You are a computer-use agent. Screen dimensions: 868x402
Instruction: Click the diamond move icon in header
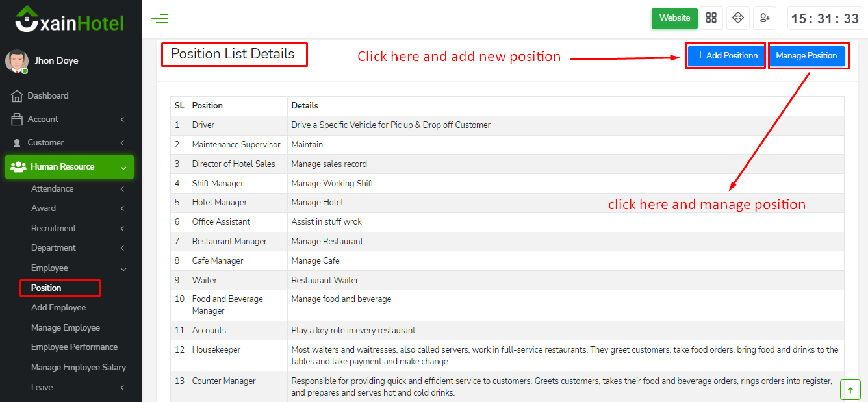[x=738, y=18]
